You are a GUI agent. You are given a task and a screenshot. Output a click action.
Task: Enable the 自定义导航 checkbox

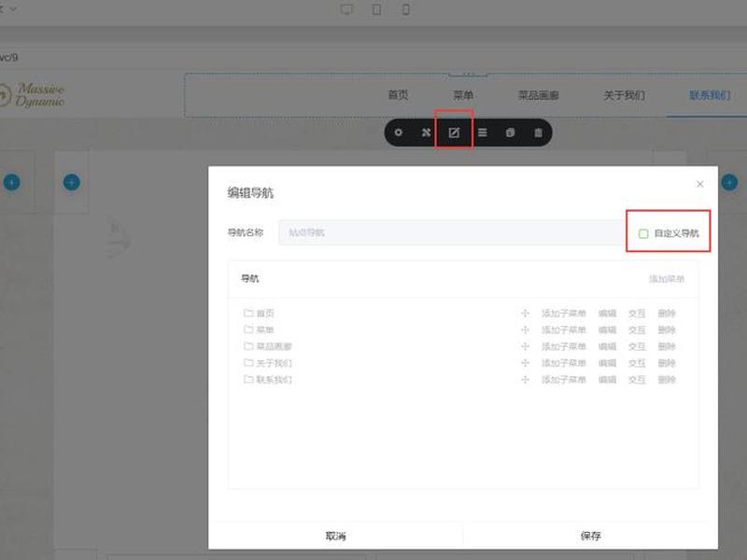[x=643, y=233]
